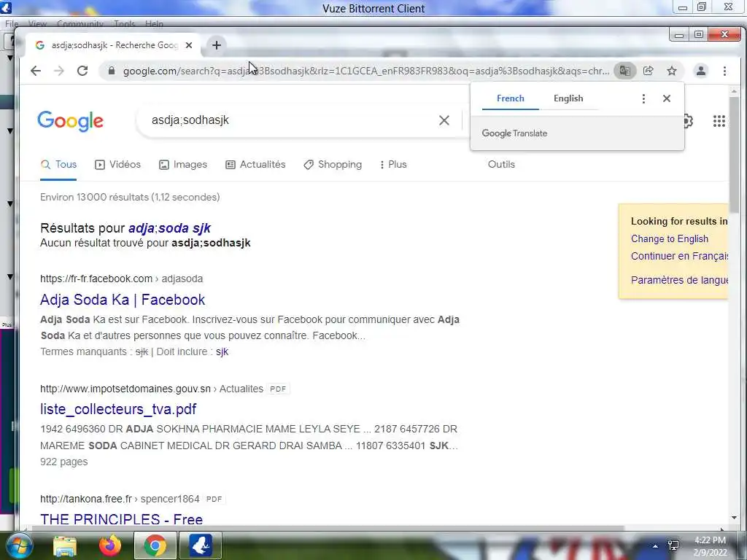Open the Tools menu in Vuze
Viewport: 747px width, 560px height.
click(124, 24)
